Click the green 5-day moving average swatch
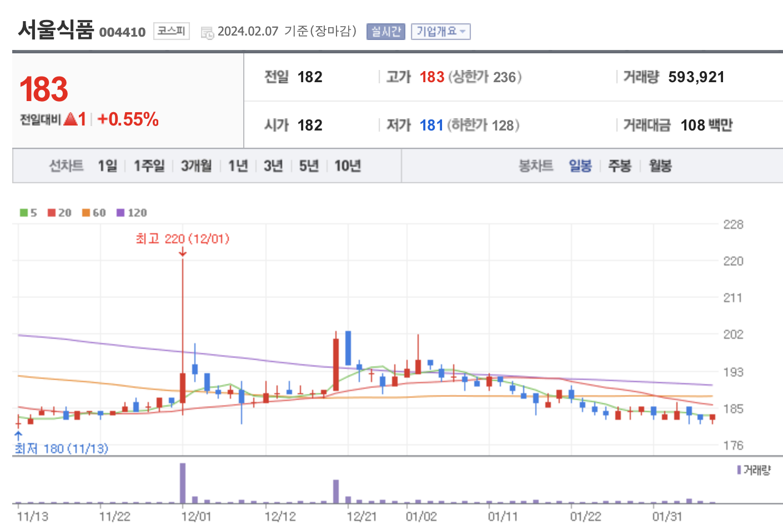Image resolution: width=783 pixels, height=532 pixels. pos(24,213)
